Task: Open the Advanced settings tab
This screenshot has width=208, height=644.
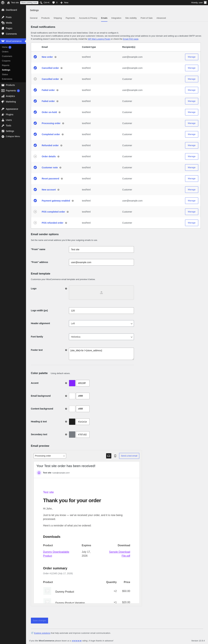Action: tap(161, 18)
